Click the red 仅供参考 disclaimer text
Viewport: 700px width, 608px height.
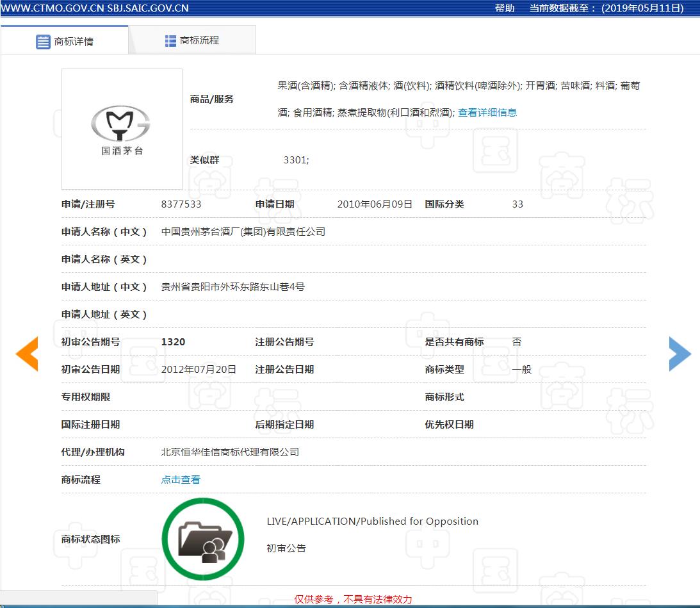[x=353, y=599]
